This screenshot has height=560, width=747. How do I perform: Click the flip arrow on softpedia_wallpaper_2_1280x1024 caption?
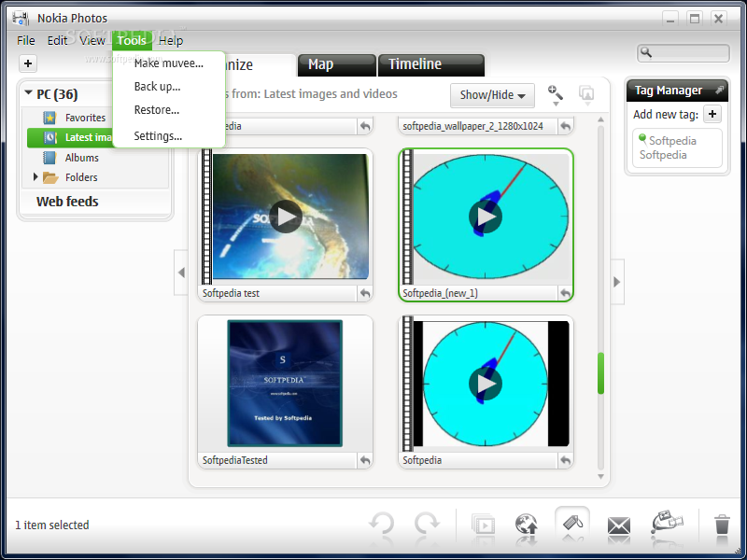pyautogui.click(x=565, y=126)
